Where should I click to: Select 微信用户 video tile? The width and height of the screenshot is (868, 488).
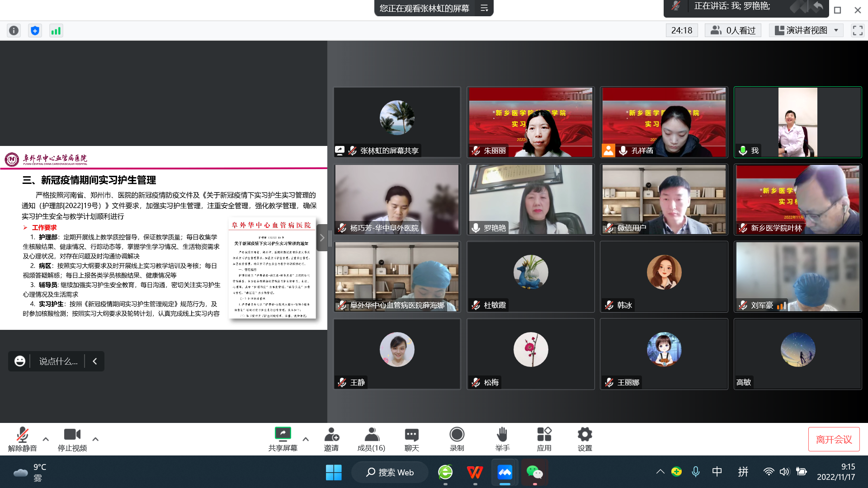(x=664, y=199)
